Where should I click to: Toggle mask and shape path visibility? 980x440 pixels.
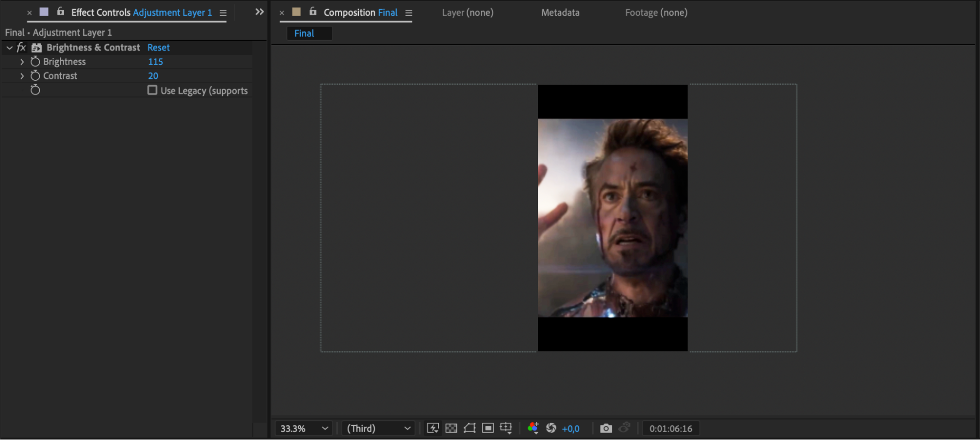pyautogui.click(x=469, y=428)
